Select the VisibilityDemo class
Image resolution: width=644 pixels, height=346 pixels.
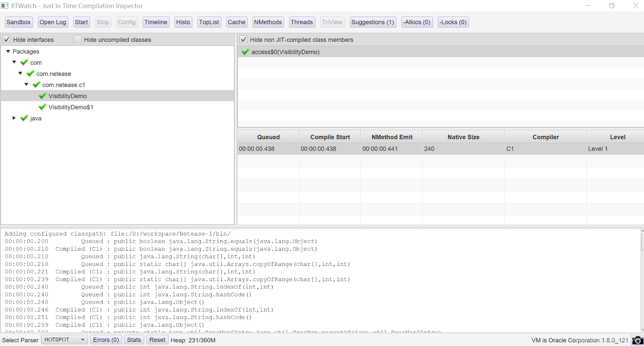[x=118, y=96]
